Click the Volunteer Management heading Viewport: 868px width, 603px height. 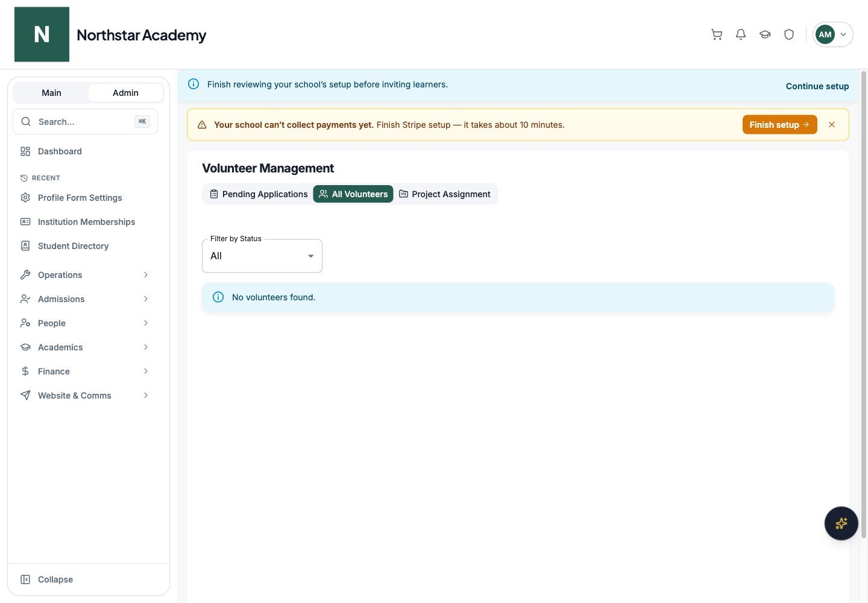pos(268,168)
